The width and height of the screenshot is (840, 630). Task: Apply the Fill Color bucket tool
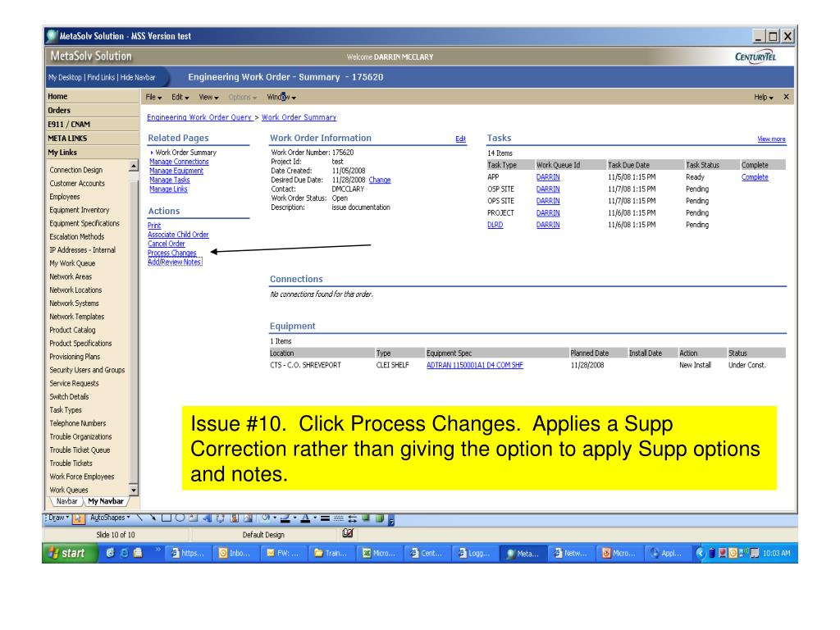point(265,518)
